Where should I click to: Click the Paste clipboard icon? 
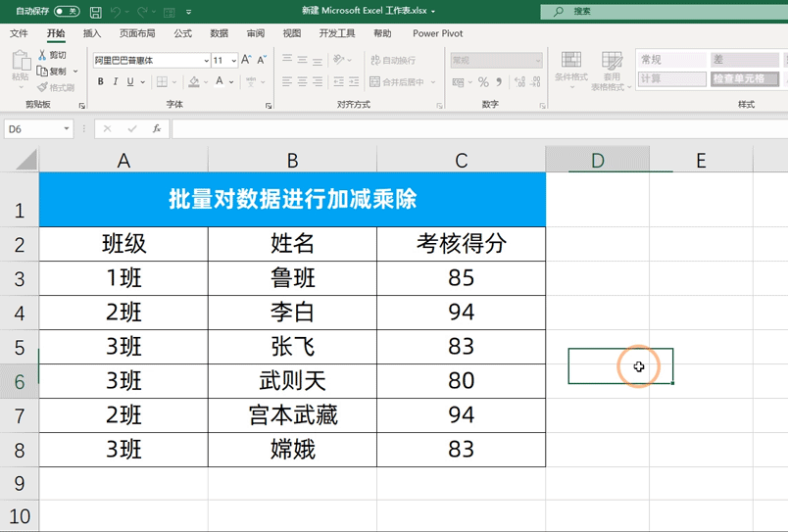21,61
